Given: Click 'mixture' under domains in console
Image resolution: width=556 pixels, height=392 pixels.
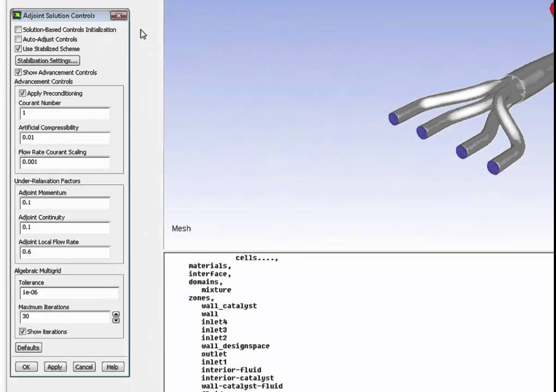Looking at the screenshot, I should click(216, 290).
